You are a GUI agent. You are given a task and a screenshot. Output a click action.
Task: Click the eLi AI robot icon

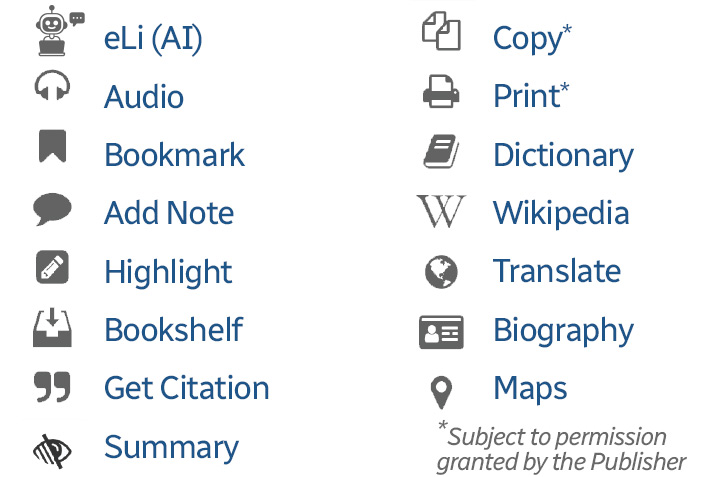click(x=60, y=31)
